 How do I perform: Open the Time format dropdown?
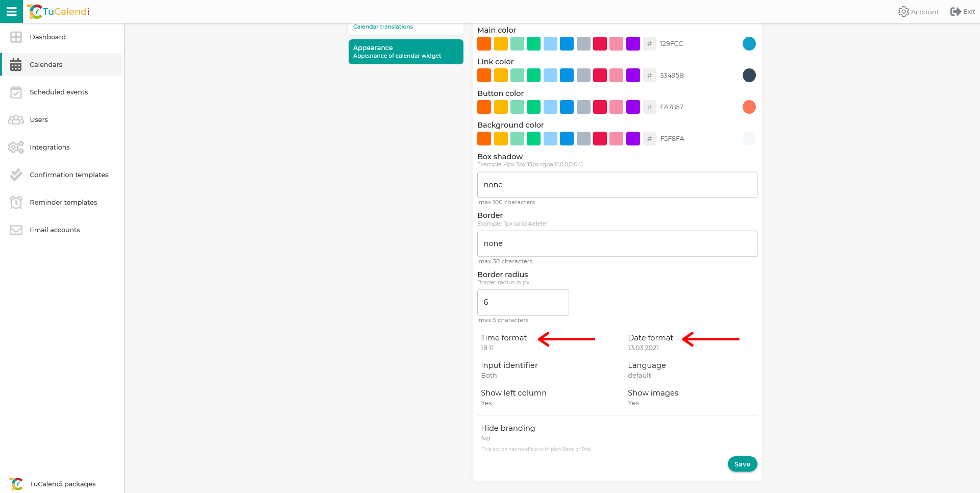[504, 342]
